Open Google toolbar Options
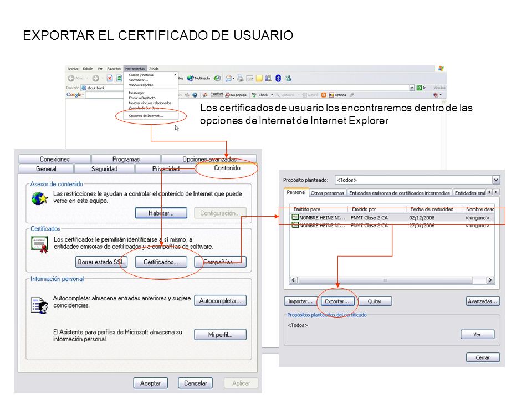This screenshot has height=399, width=532. pyautogui.click(x=337, y=95)
